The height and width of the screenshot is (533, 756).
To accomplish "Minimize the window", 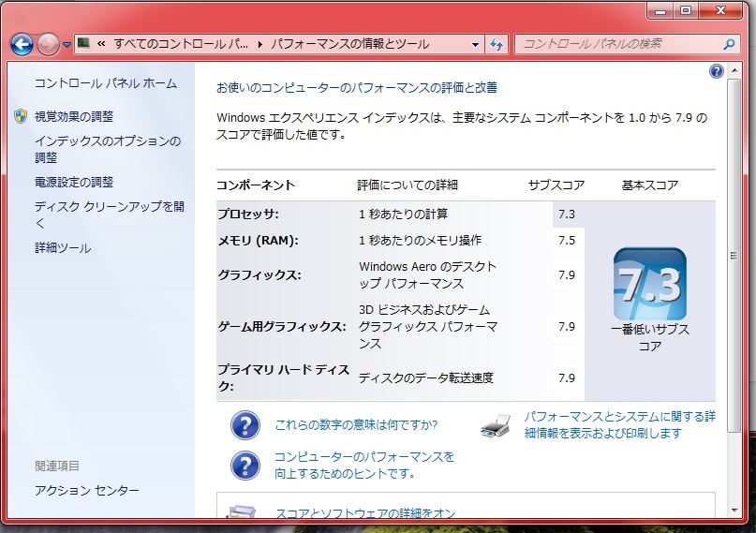I will coord(660,10).
